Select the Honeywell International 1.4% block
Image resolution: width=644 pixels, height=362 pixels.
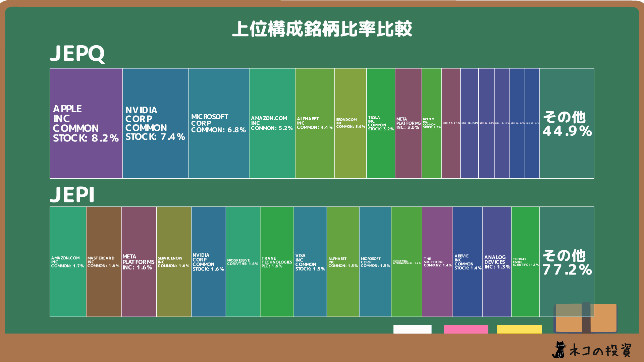pos(407,262)
